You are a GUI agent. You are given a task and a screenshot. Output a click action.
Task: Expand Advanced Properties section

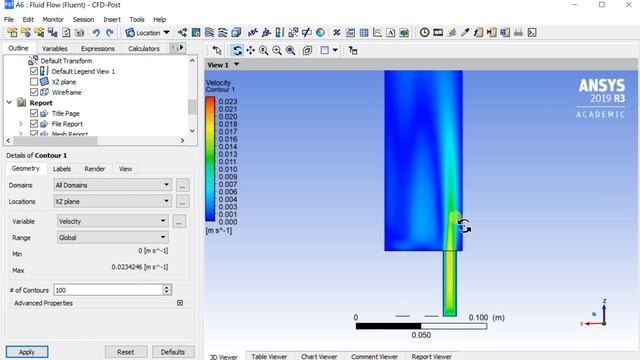180,303
